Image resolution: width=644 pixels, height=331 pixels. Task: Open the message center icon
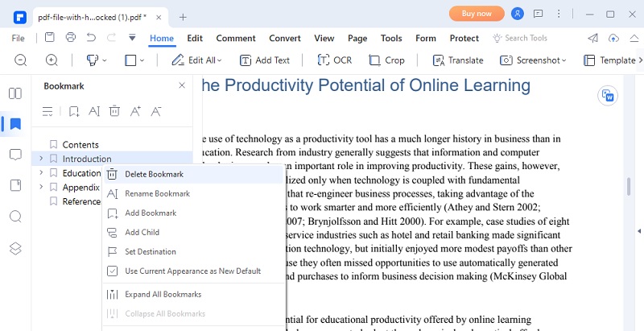(538, 14)
